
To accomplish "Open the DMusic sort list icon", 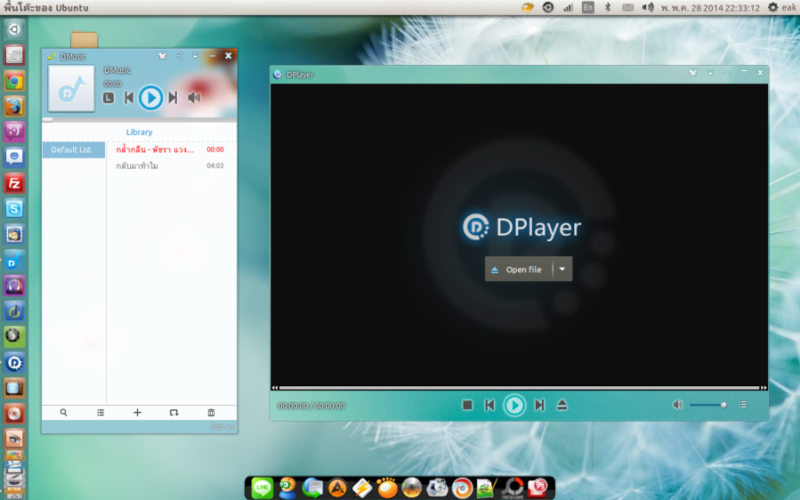I will tap(101, 412).
